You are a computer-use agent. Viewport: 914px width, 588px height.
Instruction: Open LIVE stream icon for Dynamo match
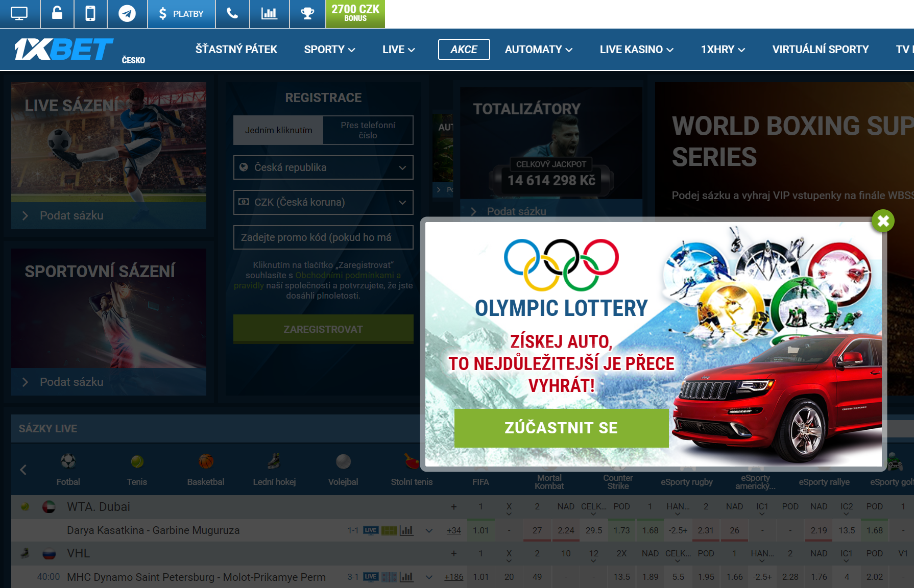371,577
